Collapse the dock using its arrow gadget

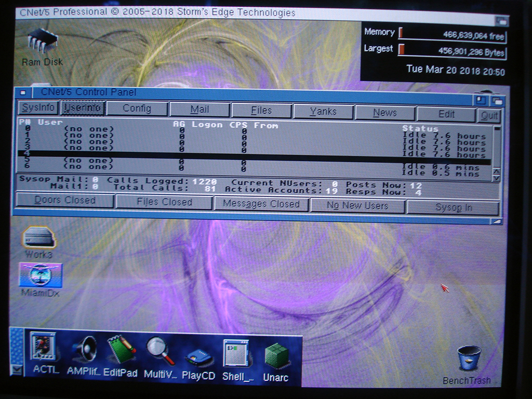coord(16,369)
